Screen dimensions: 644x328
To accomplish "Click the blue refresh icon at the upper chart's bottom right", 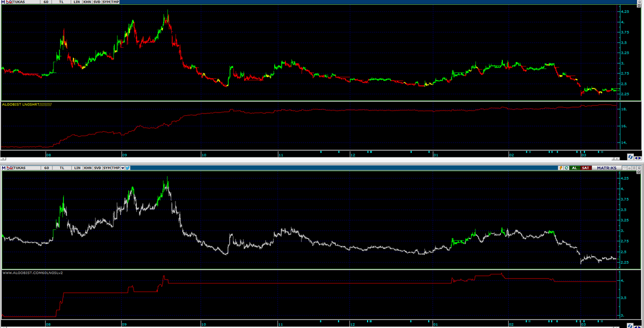I will [631, 157].
